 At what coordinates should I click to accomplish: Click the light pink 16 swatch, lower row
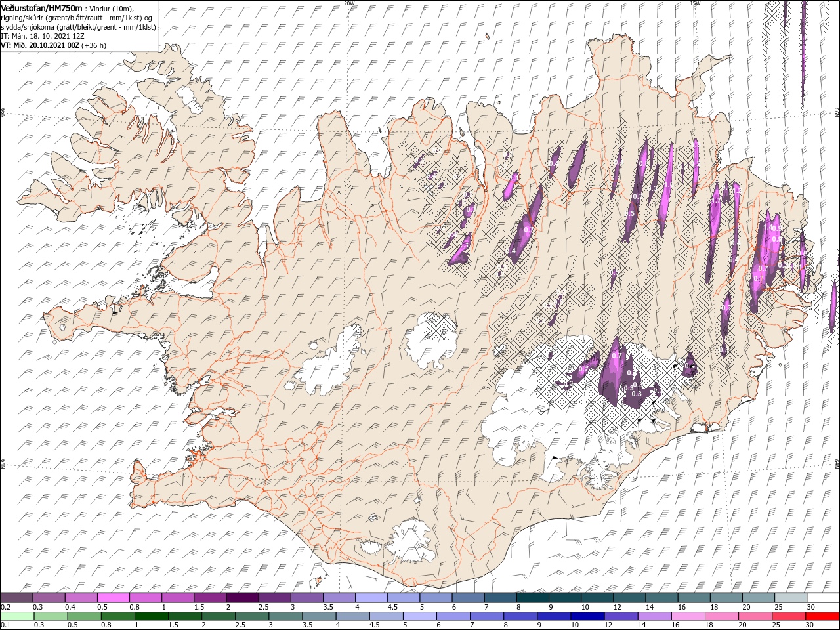tap(687, 616)
